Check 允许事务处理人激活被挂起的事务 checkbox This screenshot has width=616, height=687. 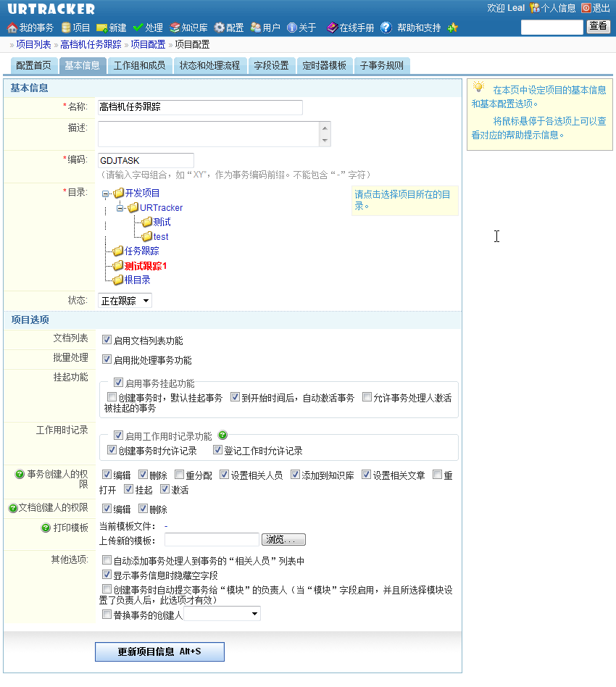tap(367, 397)
